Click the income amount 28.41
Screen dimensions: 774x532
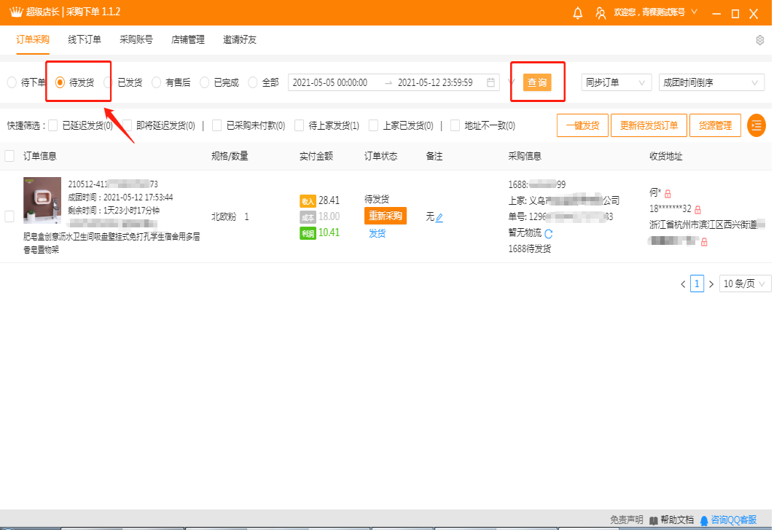point(329,200)
